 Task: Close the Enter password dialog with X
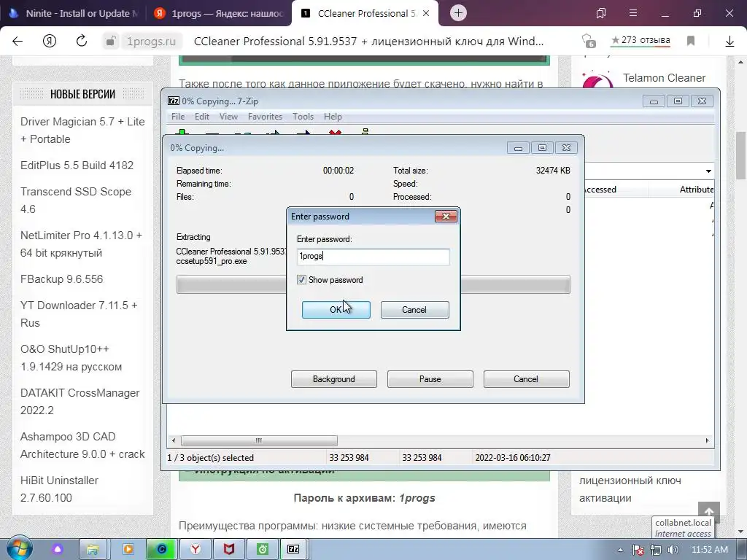(446, 217)
